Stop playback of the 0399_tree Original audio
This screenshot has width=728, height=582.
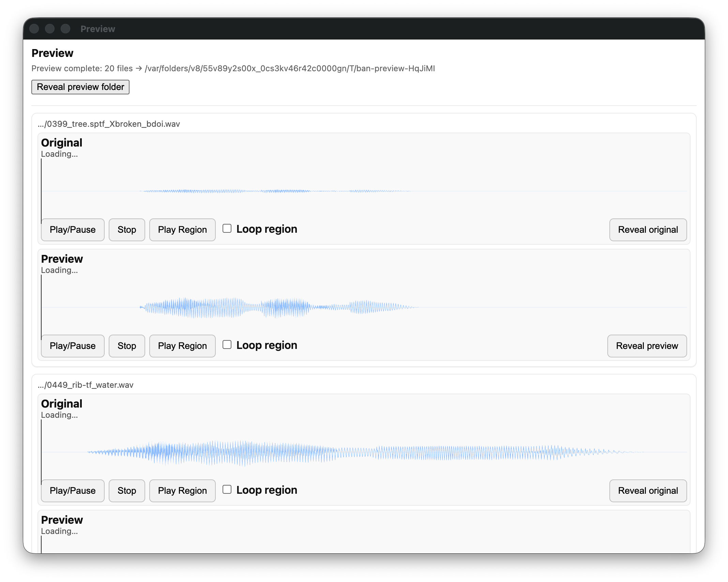coord(126,230)
